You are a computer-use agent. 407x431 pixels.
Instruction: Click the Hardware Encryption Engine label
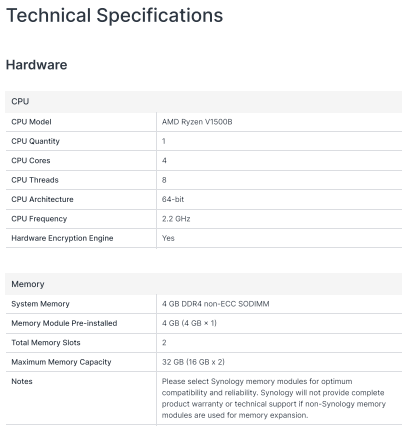tap(62, 238)
